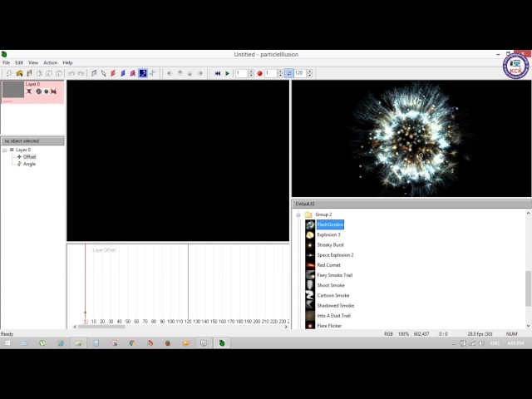The width and height of the screenshot is (532, 399).
Task: Click the red frame 1 marker on timeline
Action: click(x=85, y=322)
